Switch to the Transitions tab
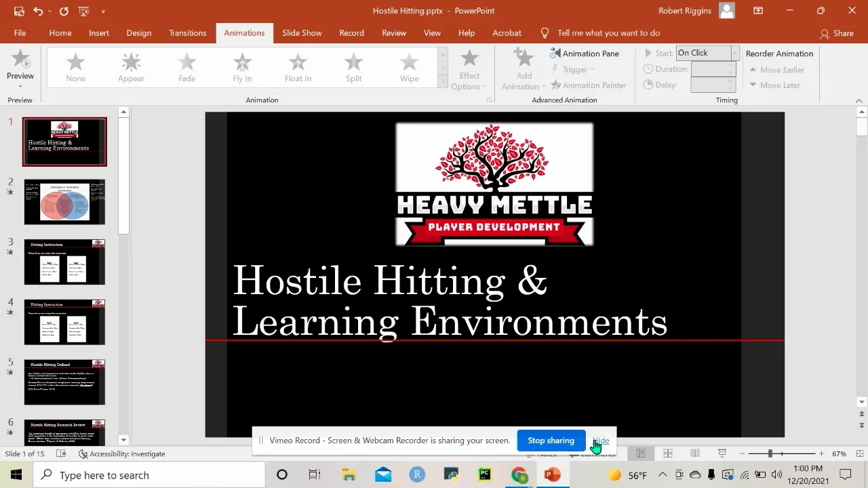This screenshot has height=488, width=868. [187, 33]
